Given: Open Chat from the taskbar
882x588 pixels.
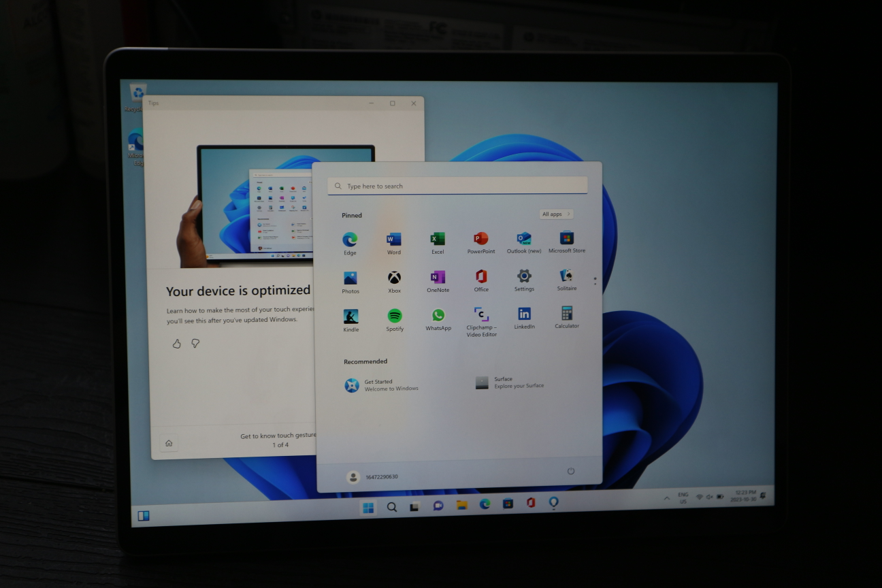Looking at the screenshot, I should point(438,506).
